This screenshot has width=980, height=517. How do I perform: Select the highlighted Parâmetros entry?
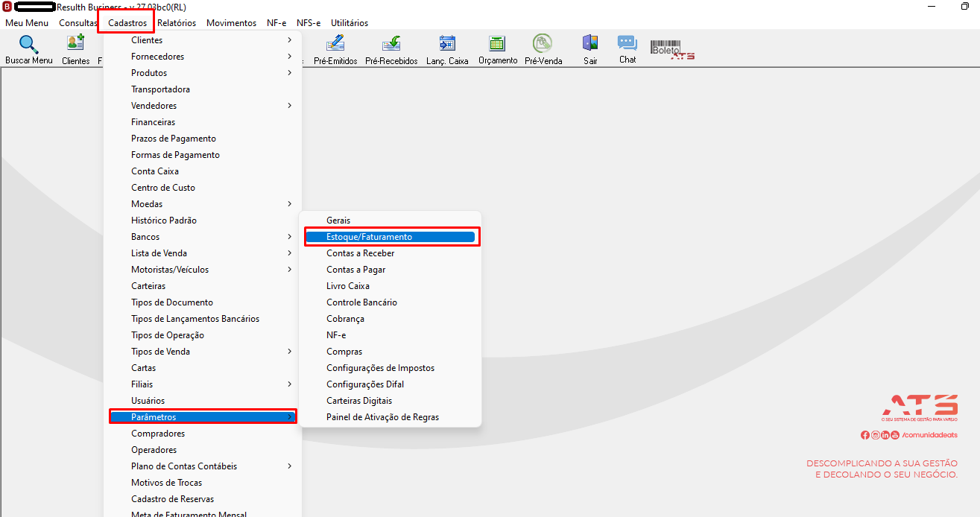203,417
